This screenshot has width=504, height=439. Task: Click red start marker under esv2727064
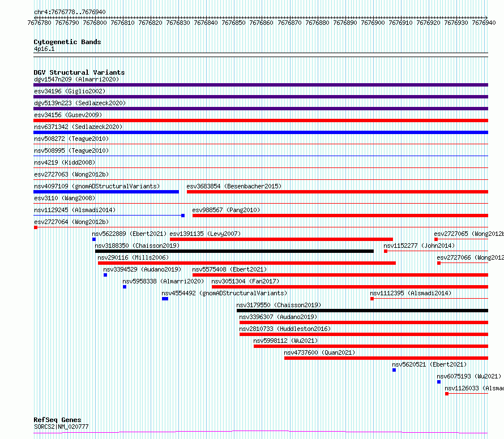[x=36, y=227]
